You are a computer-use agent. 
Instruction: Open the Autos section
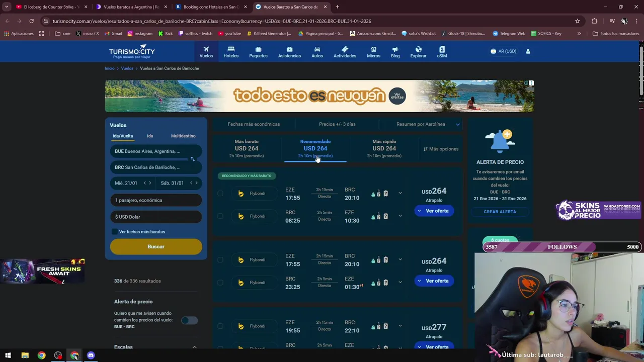click(317, 52)
